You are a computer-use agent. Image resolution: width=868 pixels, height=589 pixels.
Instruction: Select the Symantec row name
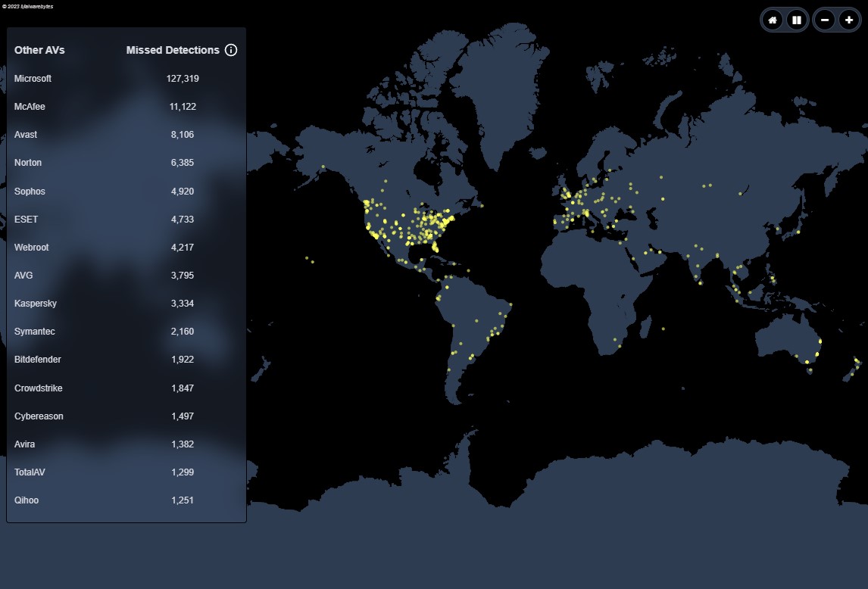34,331
